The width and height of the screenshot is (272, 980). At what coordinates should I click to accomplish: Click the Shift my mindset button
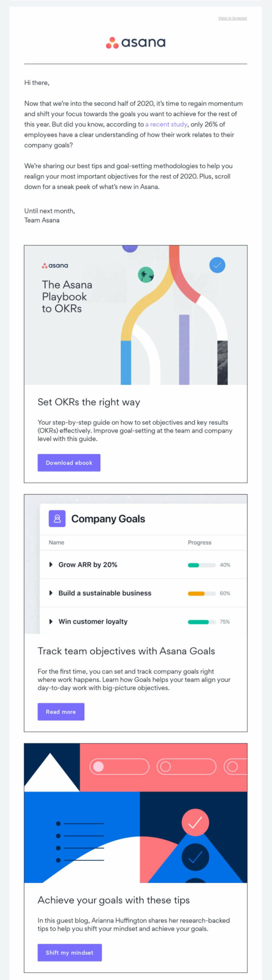point(70,952)
